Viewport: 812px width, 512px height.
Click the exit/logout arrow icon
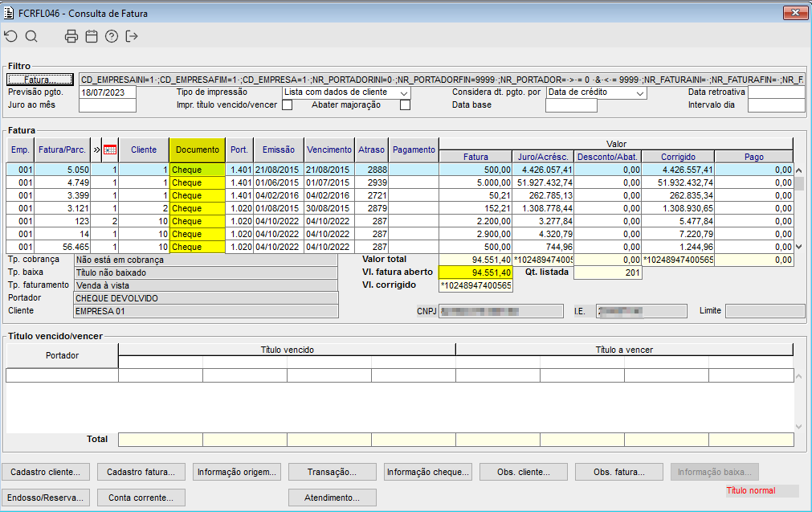[132, 36]
